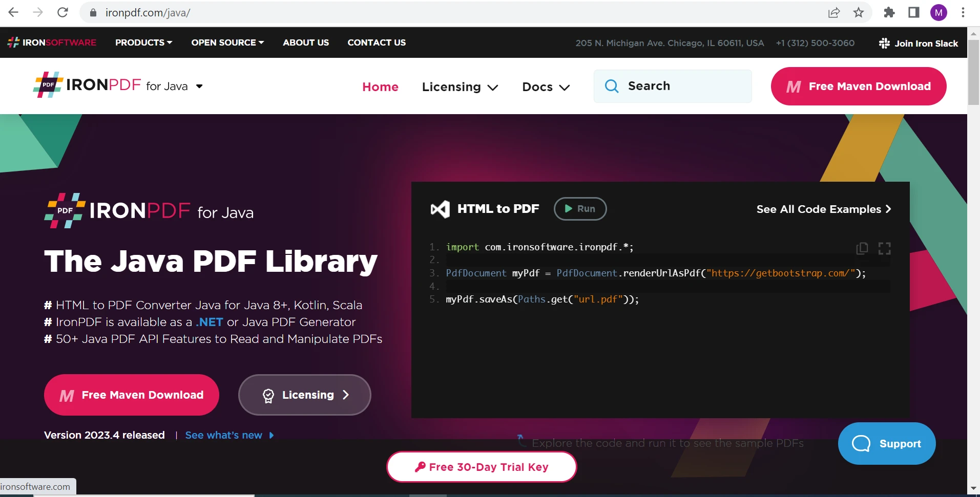This screenshot has width=980, height=497.
Task: Bookmark this page with the star icon
Action: 859,13
